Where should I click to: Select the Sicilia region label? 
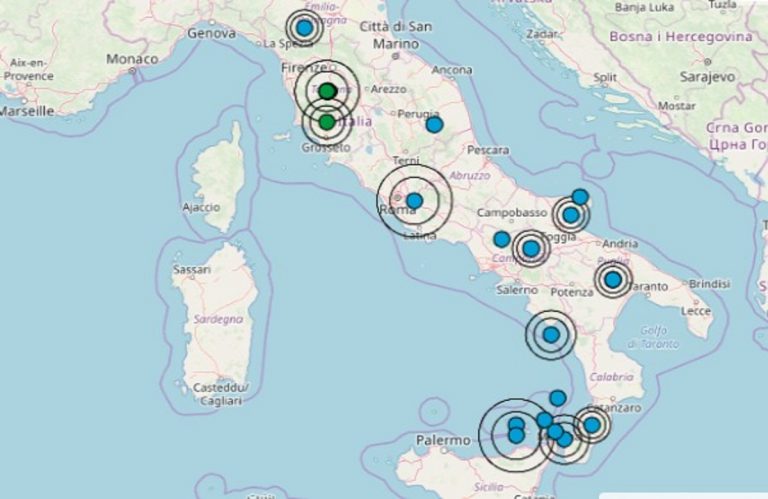(x=489, y=487)
